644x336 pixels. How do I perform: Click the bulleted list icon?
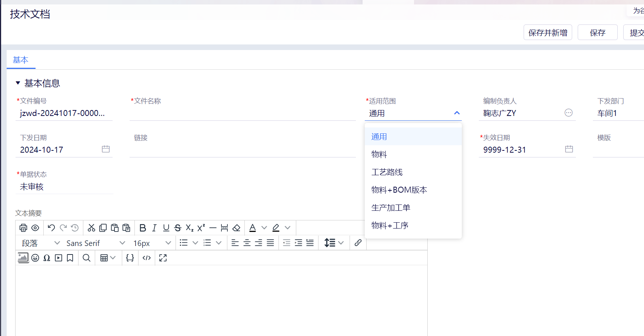click(184, 243)
